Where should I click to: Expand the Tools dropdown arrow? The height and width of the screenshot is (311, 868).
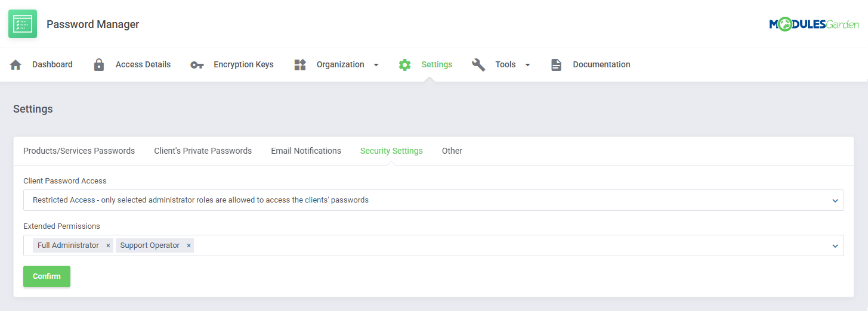(x=527, y=65)
